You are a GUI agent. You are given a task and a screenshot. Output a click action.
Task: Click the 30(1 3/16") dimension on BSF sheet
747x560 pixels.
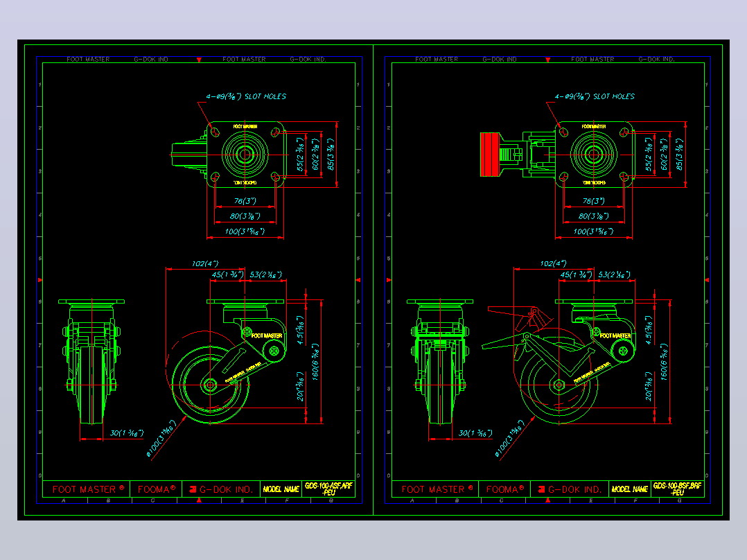point(475,433)
